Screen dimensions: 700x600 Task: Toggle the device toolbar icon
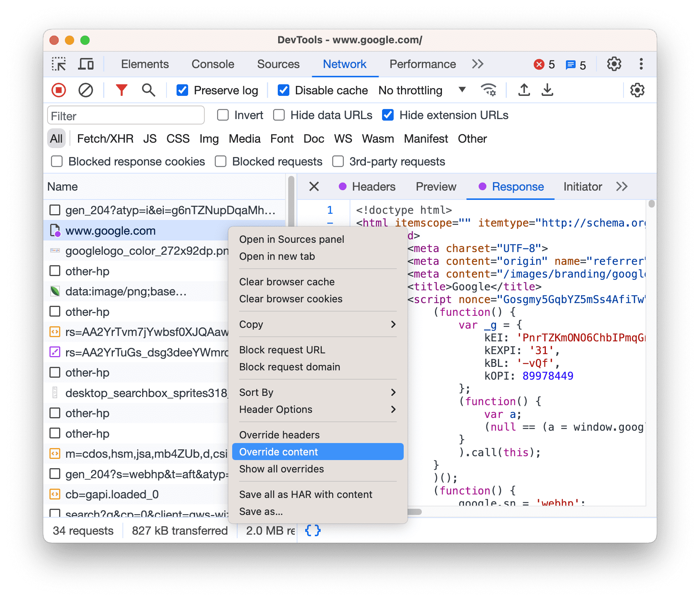86,64
